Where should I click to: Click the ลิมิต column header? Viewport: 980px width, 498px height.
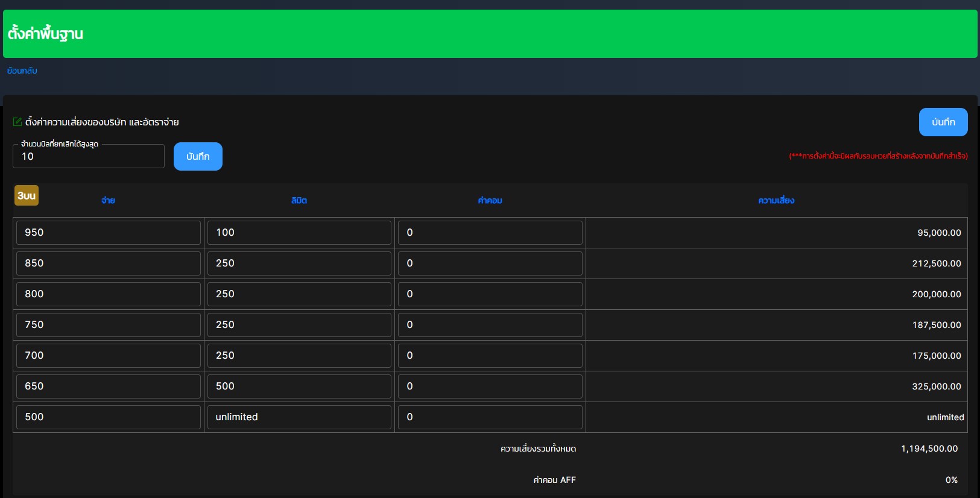(x=299, y=200)
